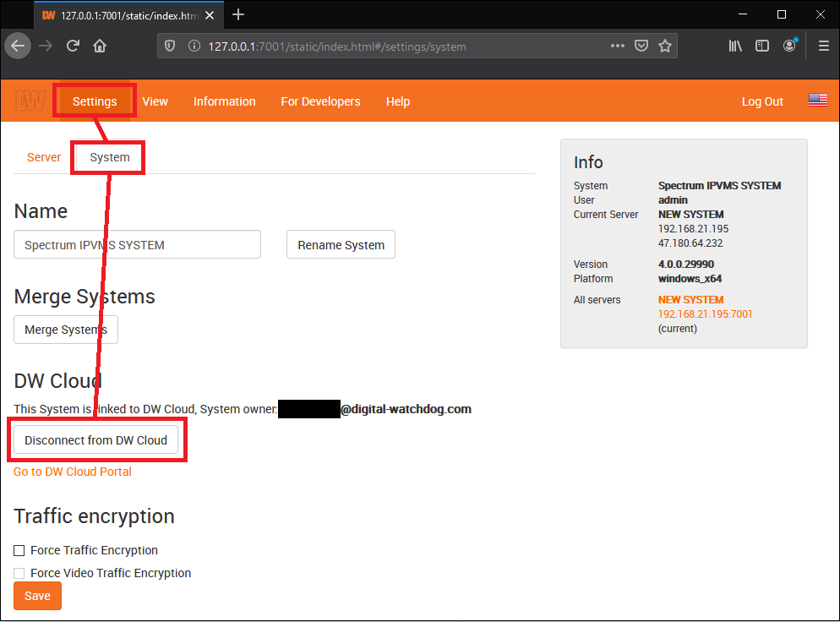Save page to Pocket
Image resolution: width=840 pixels, height=622 pixels.
[x=641, y=46]
